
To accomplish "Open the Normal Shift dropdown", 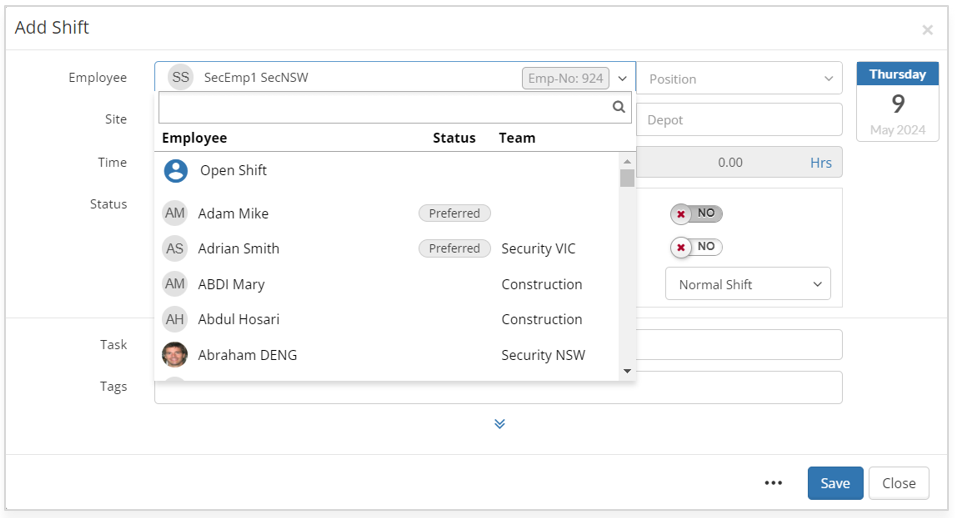I will (x=748, y=285).
